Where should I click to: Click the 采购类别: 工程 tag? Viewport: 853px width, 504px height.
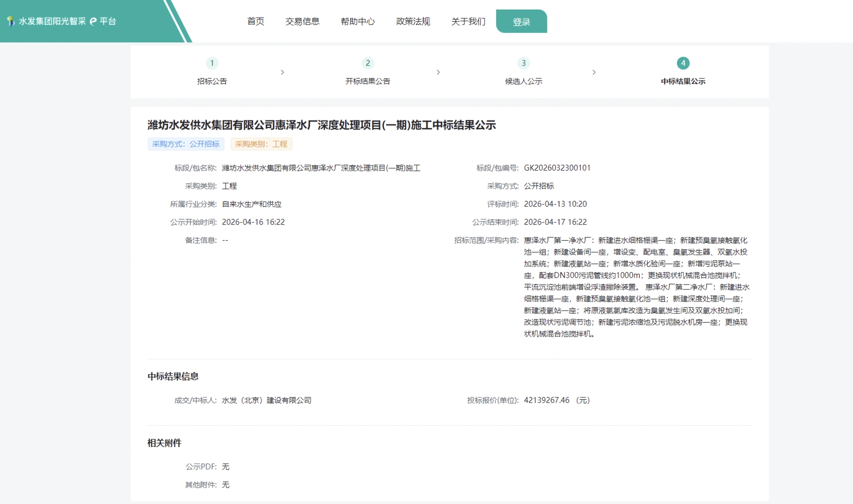click(262, 144)
